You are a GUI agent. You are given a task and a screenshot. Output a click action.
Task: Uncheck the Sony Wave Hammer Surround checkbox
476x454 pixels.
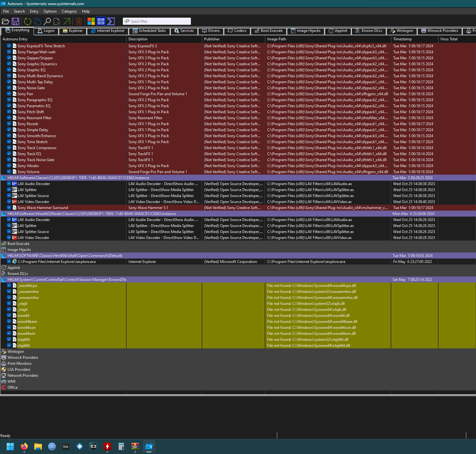click(9, 208)
